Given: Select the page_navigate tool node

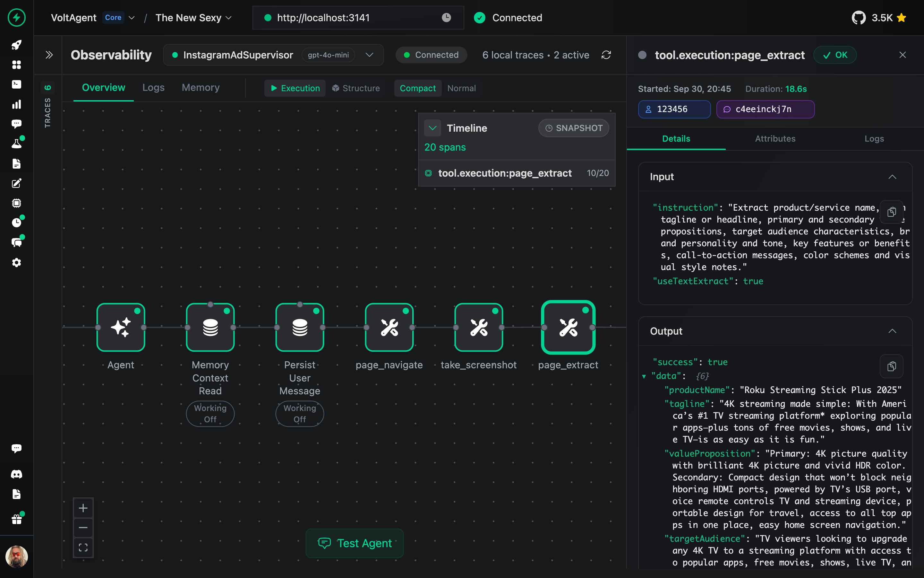Looking at the screenshot, I should tap(389, 328).
